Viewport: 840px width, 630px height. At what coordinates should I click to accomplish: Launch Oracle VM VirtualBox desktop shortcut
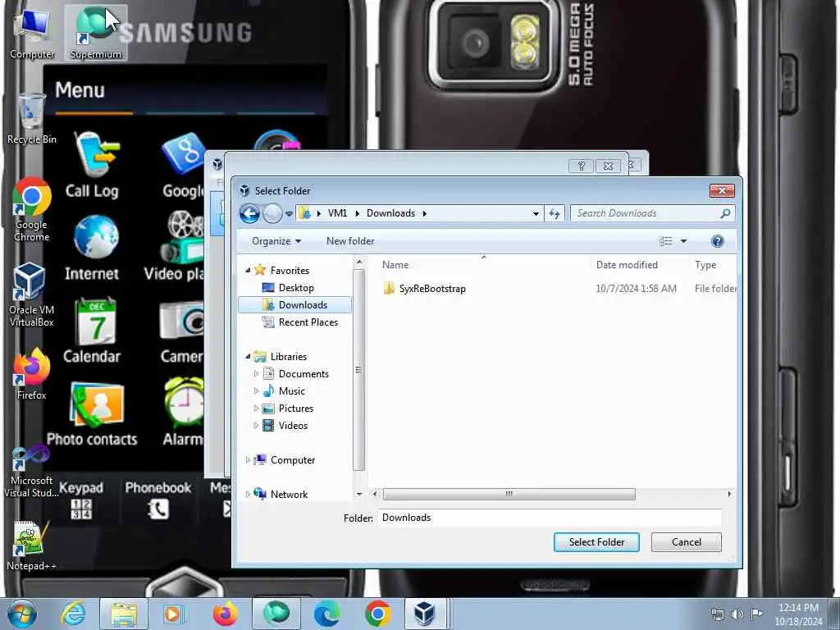[32, 295]
